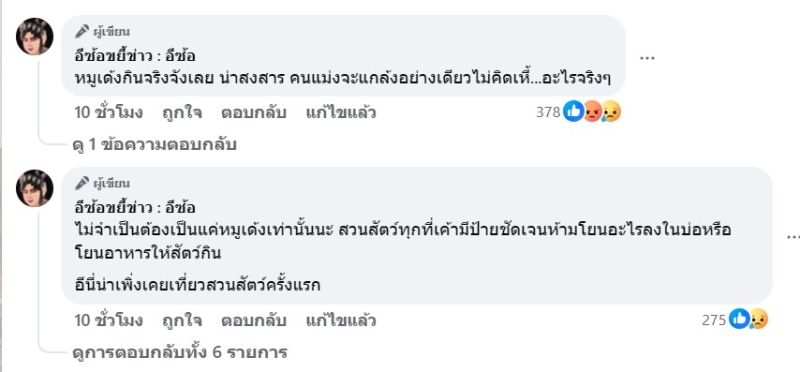Expand 'ดู 1 ข้อความตอบกลับ' reply thread
This screenshot has height=372, width=800.
155,145
